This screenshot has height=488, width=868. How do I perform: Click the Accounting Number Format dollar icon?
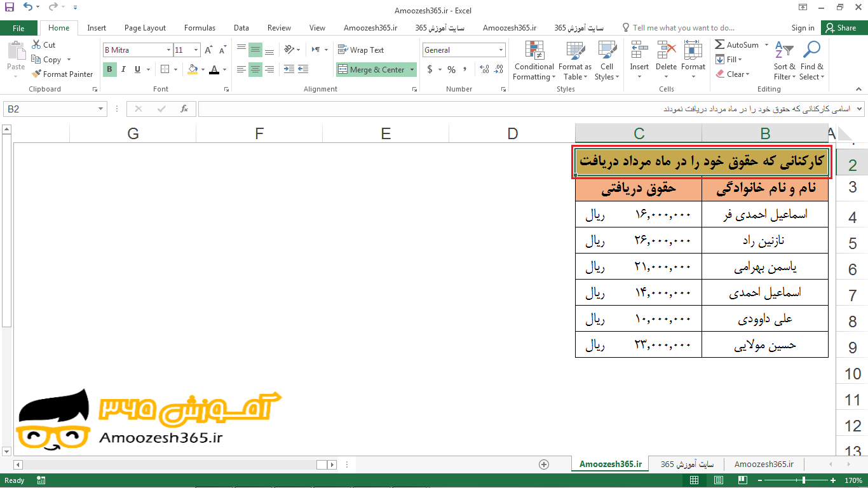[x=430, y=70]
